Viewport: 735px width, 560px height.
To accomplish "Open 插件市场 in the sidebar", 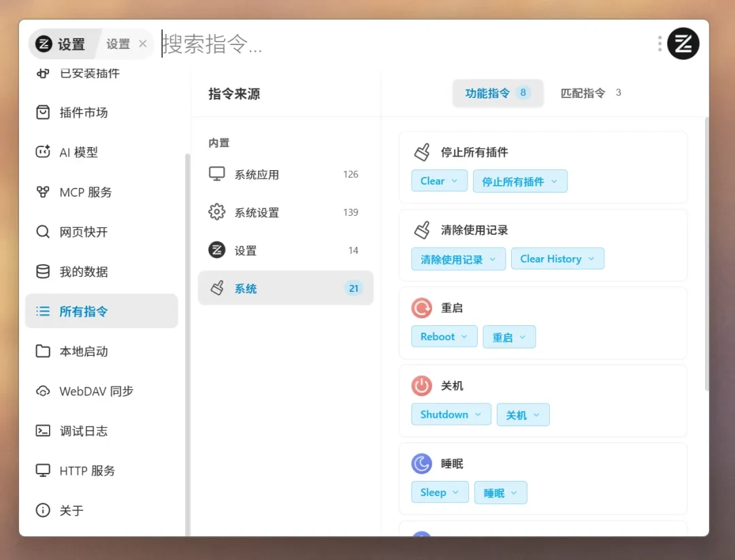I will pos(101,112).
